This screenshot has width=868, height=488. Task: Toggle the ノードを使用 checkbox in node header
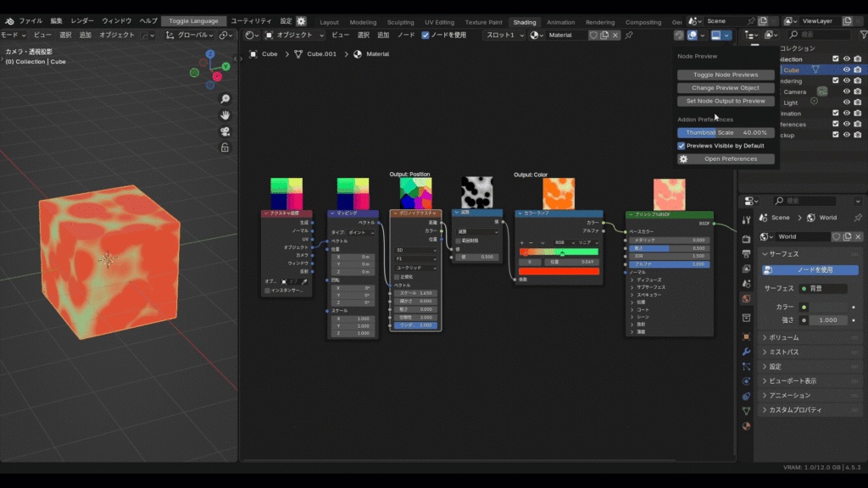tap(424, 36)
